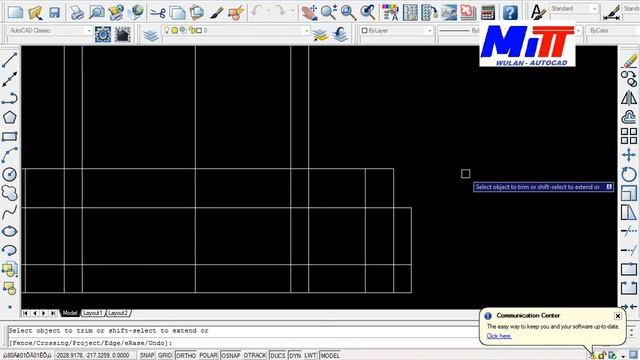The width and height of the screenshot is (640, 360).
Task: Click the Zoom Realtime icon
Action: (x=329, y=13)
